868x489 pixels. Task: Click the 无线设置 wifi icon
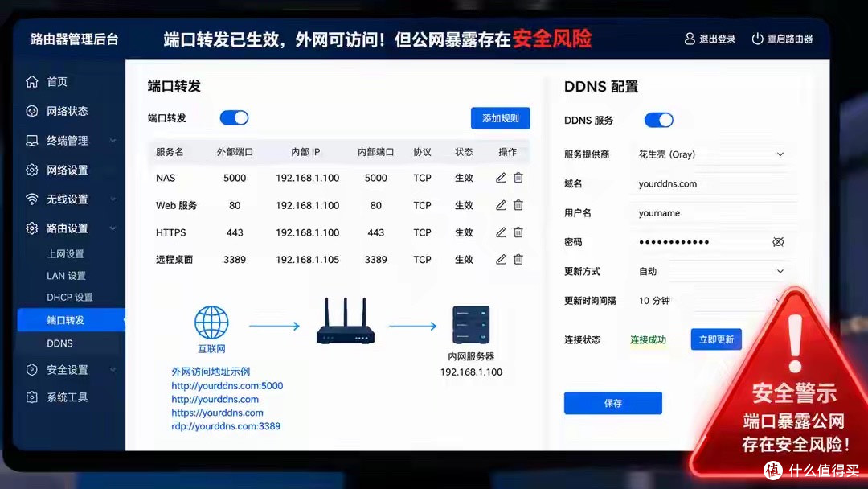pos(31,199)
